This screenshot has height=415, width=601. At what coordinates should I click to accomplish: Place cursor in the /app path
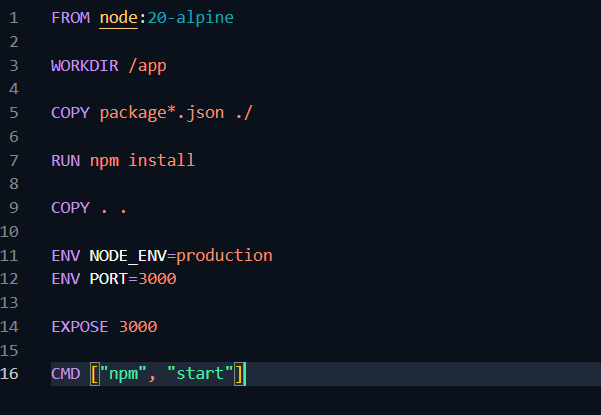[x=148, y=66]
